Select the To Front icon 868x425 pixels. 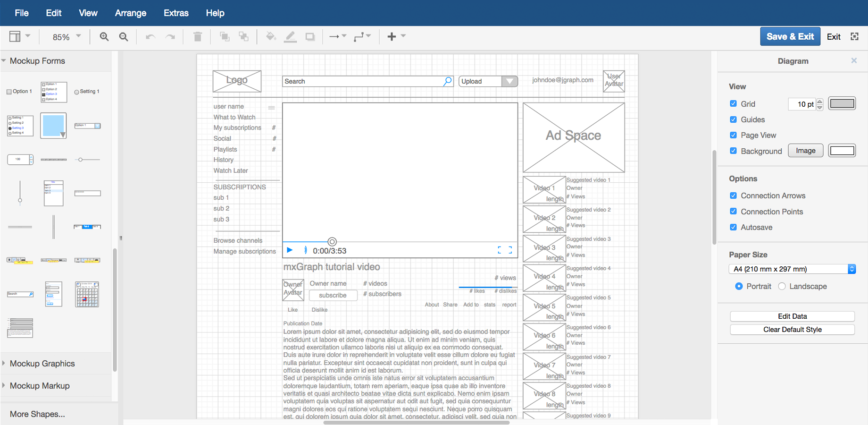pyautogui.click(x=225, y=36)
